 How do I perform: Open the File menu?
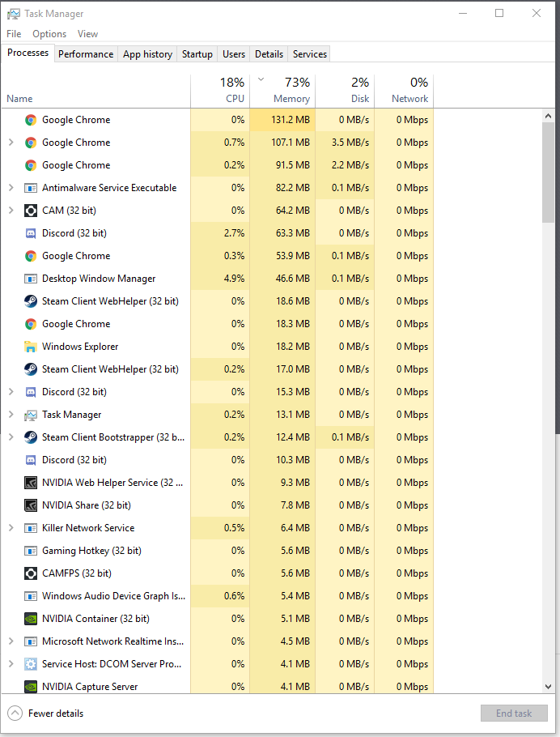[14, 34]
